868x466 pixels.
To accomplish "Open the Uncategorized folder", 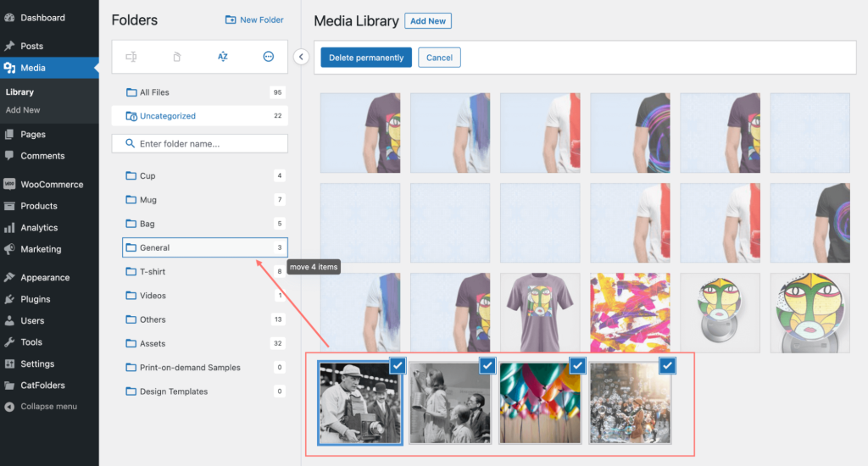I will pos(167,116).
